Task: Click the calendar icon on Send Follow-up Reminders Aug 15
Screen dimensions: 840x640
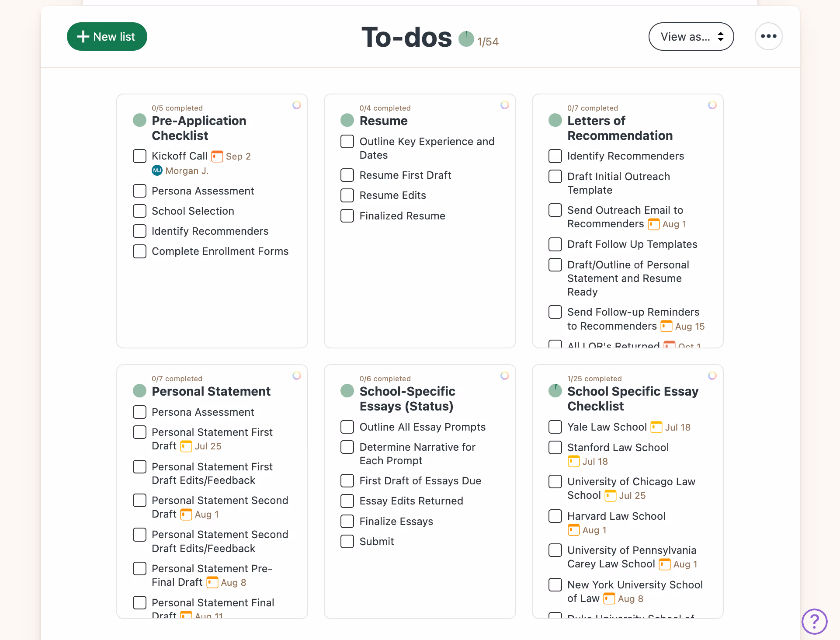Action: click(666, 326)
